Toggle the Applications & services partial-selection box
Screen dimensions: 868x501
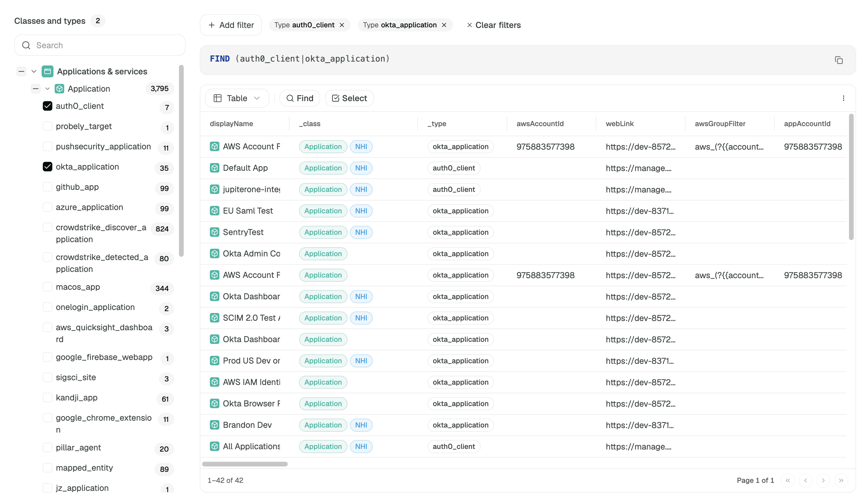pos(21,72)
